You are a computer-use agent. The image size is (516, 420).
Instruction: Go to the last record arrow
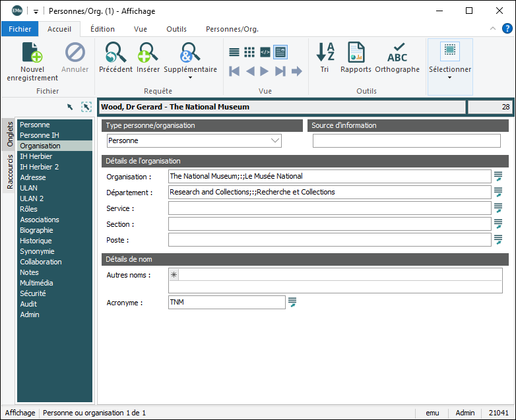[280, 71]
